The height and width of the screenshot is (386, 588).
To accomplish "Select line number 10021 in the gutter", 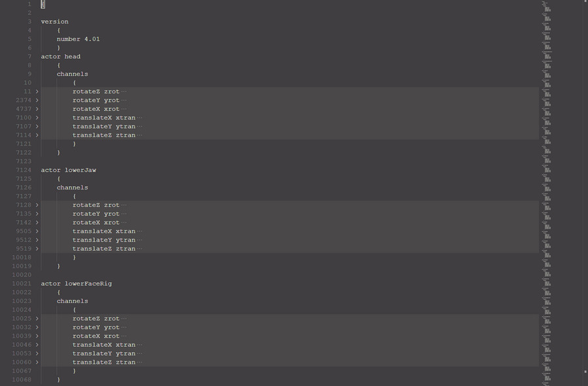I will click(22, 283).
